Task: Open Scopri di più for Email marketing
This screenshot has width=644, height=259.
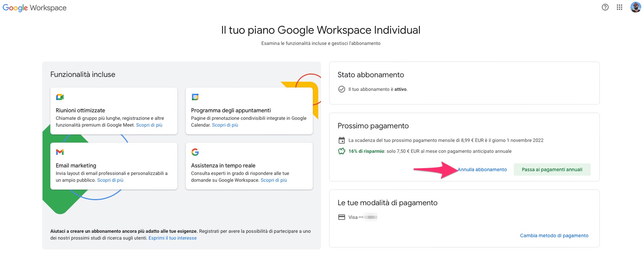Action: tap(110, 180)
